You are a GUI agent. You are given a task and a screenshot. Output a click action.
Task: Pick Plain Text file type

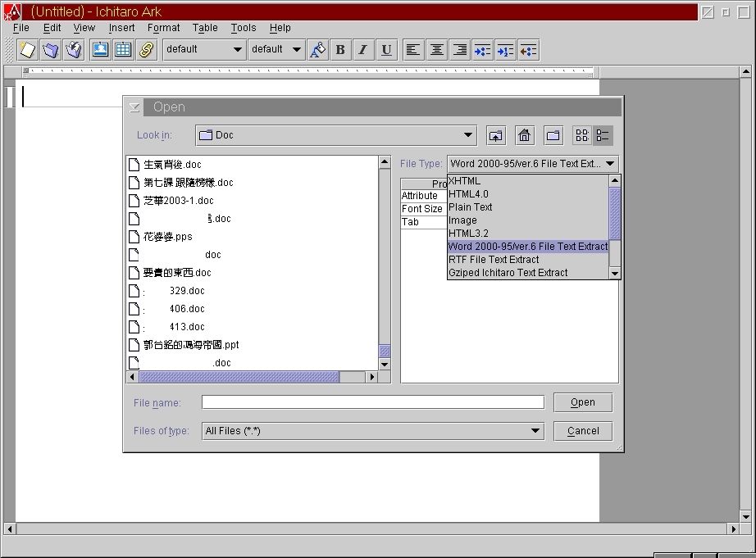(528, 207)
